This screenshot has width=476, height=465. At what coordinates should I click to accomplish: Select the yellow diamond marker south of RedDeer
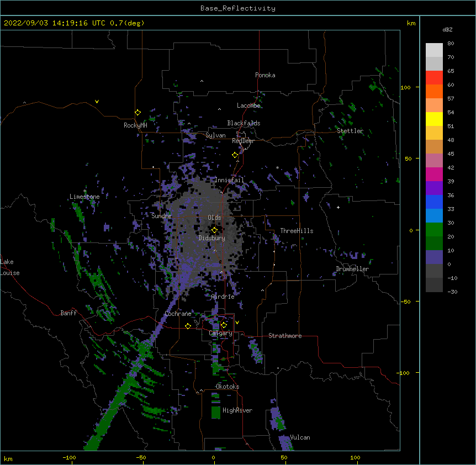pos(235,155)
